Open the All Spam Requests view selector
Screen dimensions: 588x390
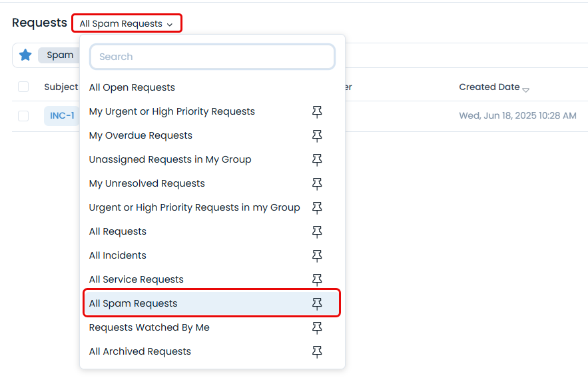pos(127,23)
